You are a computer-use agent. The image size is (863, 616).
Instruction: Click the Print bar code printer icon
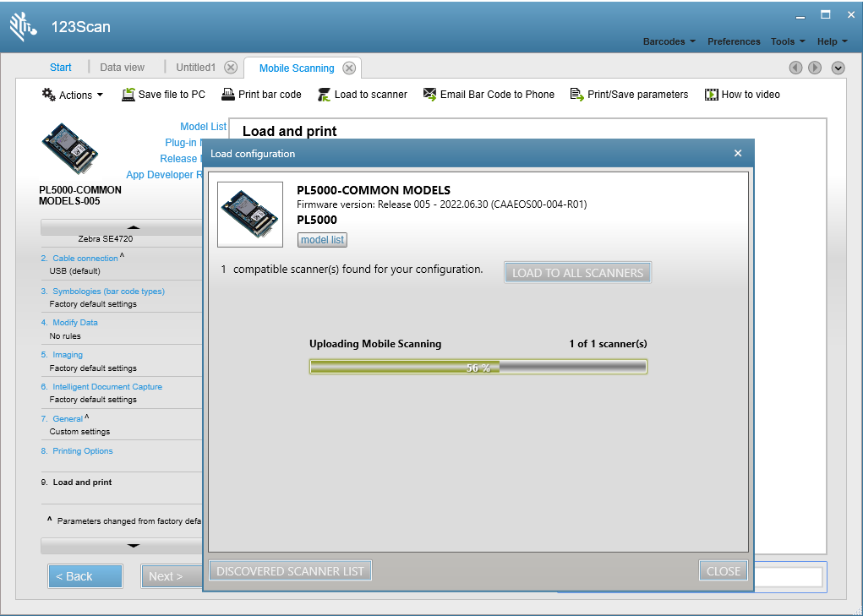click(228, 95)
